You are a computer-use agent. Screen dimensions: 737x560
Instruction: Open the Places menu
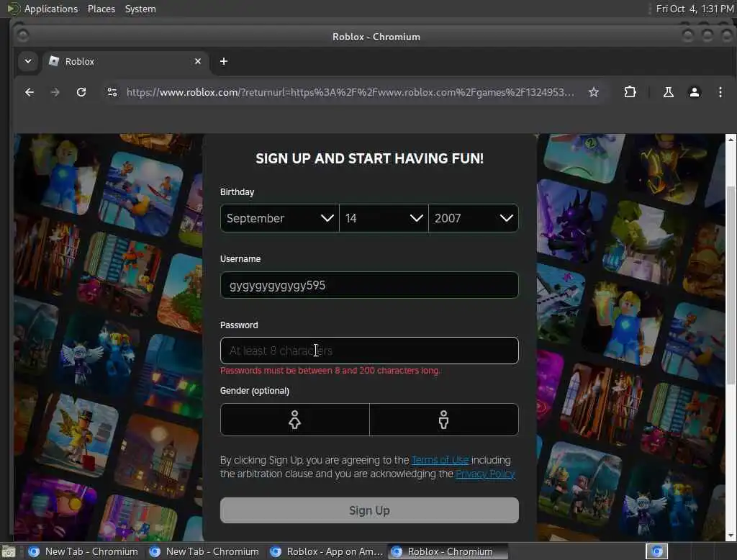click(x=101, y=9)
